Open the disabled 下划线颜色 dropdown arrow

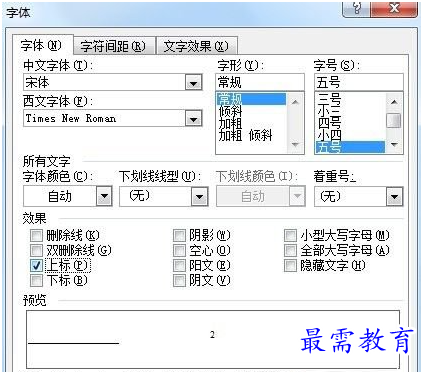(x=297, y=196)
